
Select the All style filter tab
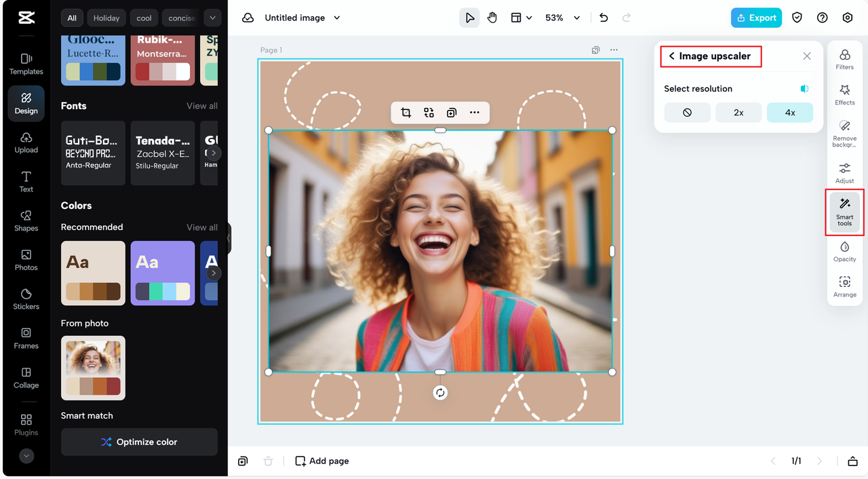[x=72, y=18]
